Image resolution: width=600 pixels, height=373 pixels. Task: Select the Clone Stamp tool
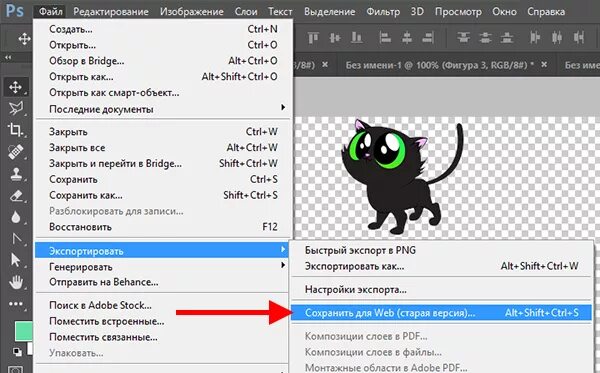[16, 174]
